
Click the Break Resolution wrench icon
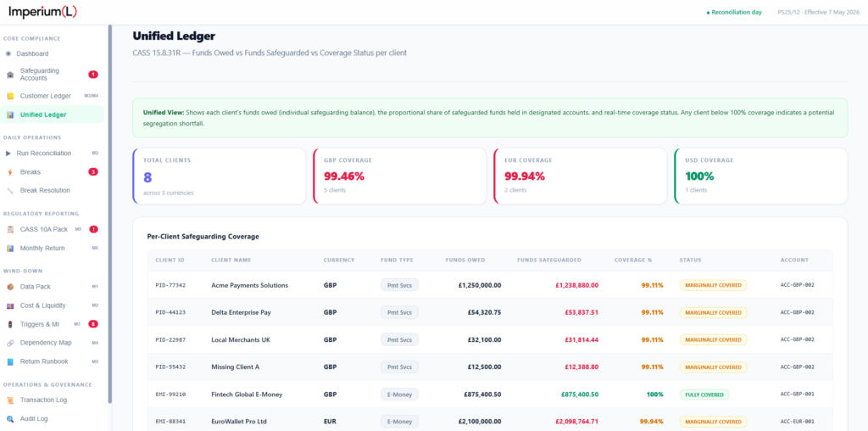[10, 190]
